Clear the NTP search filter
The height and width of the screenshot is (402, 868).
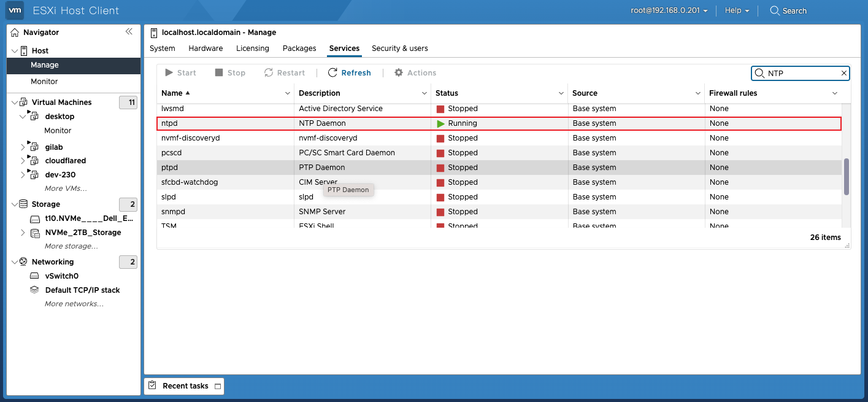point(844,73)
